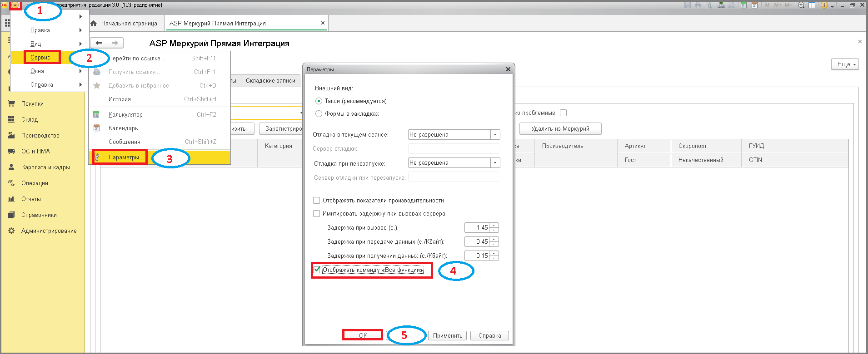Expand the Окна submenu arrow

80,71
